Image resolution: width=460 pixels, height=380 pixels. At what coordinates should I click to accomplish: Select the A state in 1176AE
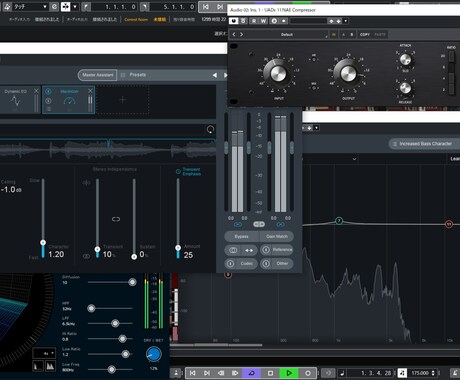tap(343, 35)
